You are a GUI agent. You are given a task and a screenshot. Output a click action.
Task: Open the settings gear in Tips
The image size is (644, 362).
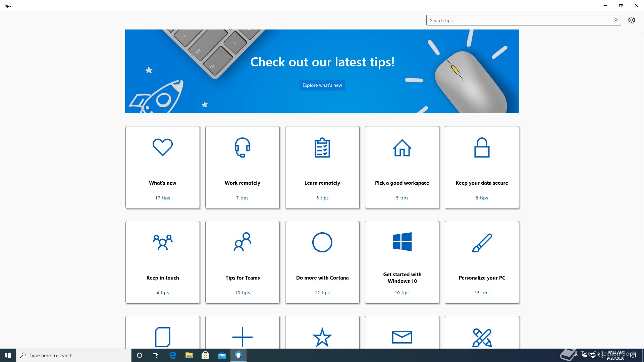coord(631,20)
